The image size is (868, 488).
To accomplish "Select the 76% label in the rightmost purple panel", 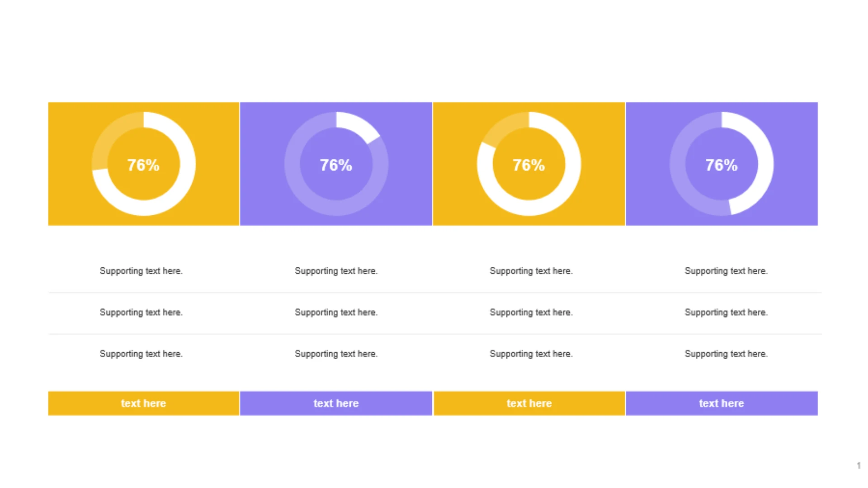I will tap(721, 165).
